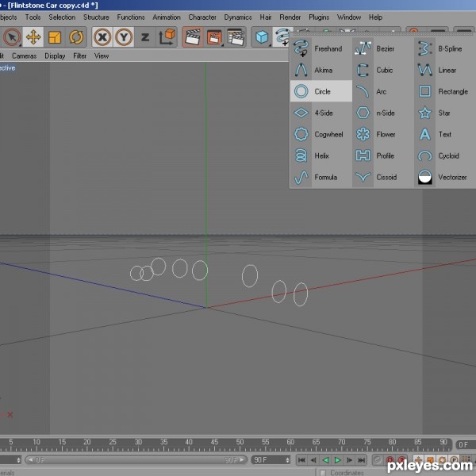Open the Window menu

coord(349,17)
